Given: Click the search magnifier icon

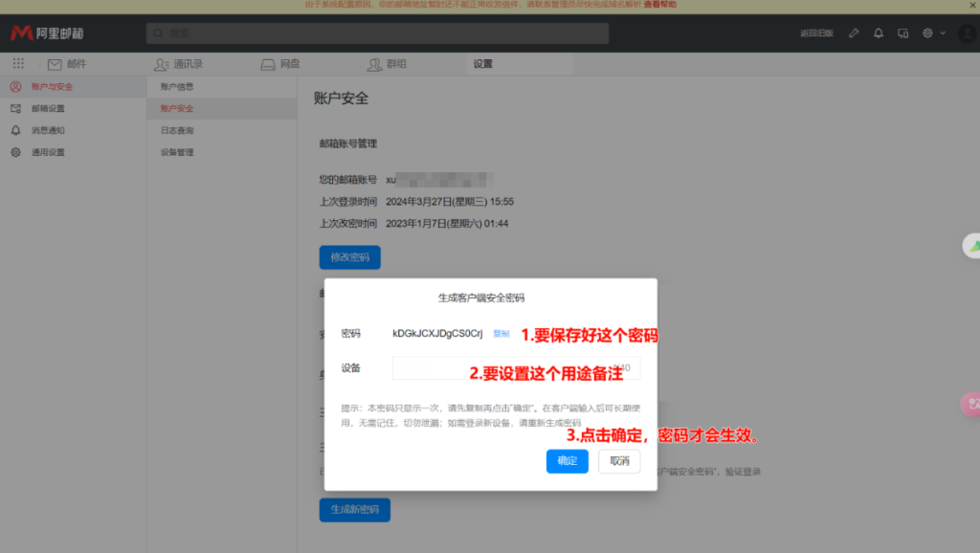Looking at the screenshot, I should [x=158, y=33].
